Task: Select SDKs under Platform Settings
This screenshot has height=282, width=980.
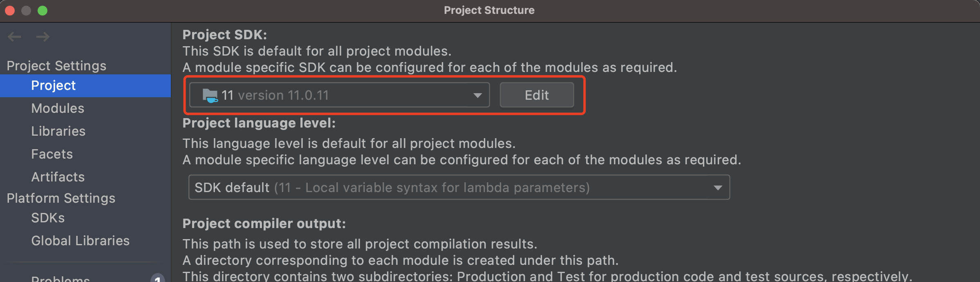Action: [48, 218]
